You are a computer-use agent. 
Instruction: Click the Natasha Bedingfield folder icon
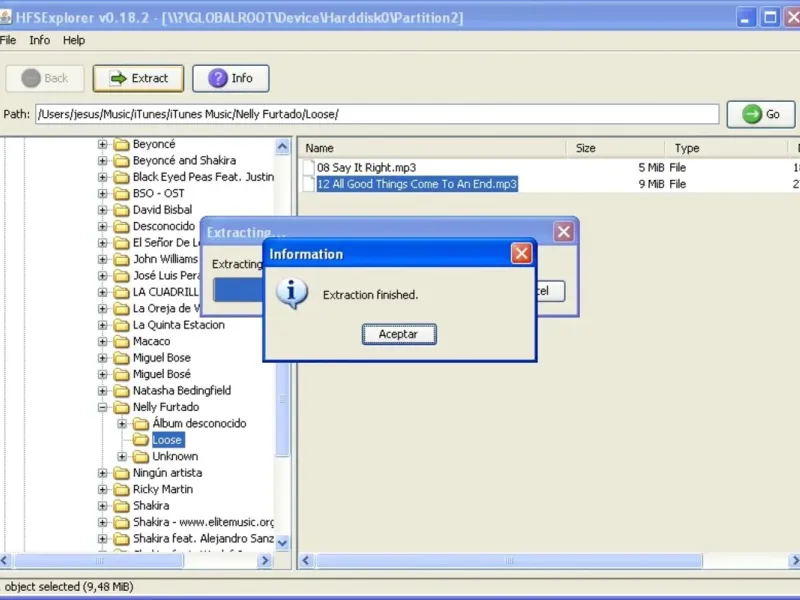121,391
